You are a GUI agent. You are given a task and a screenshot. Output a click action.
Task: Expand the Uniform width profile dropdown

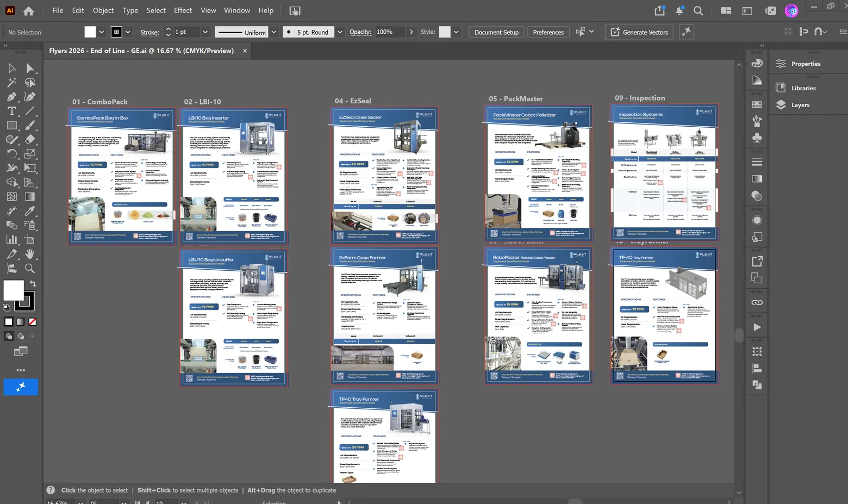pyautogui.click(x=274, y=32)
